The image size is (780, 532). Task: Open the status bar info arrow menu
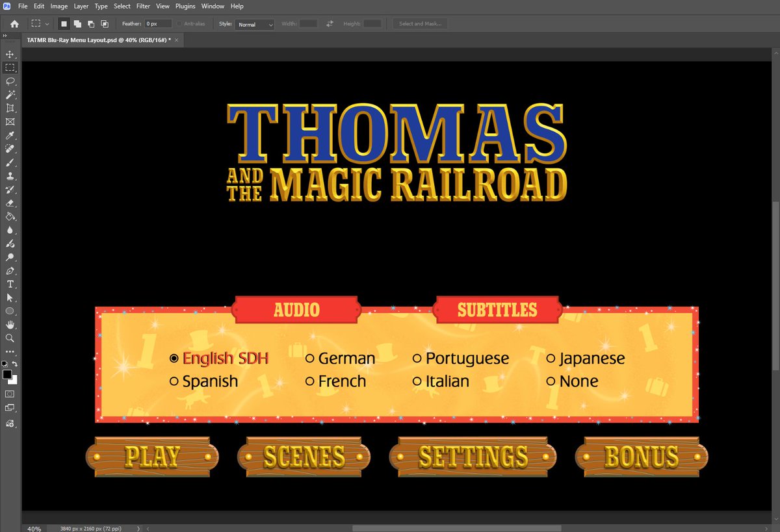click(138, 528)
